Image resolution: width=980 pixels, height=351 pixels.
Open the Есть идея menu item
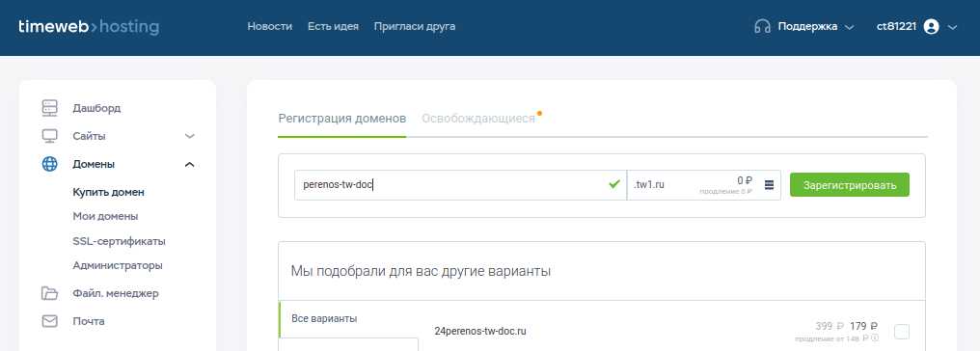[333, 27]
